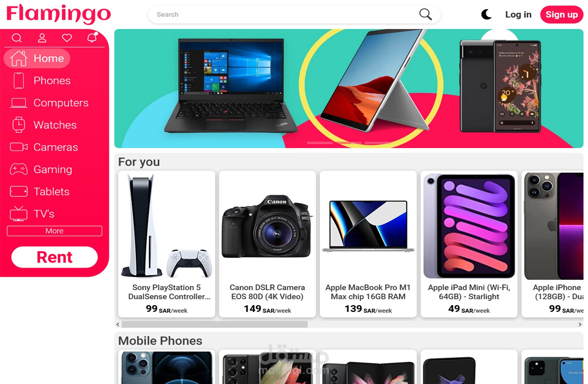Click the search bar magnifier icon
Image resolution: width=588 pixels, height=384 pixels.
pos(425,14)
